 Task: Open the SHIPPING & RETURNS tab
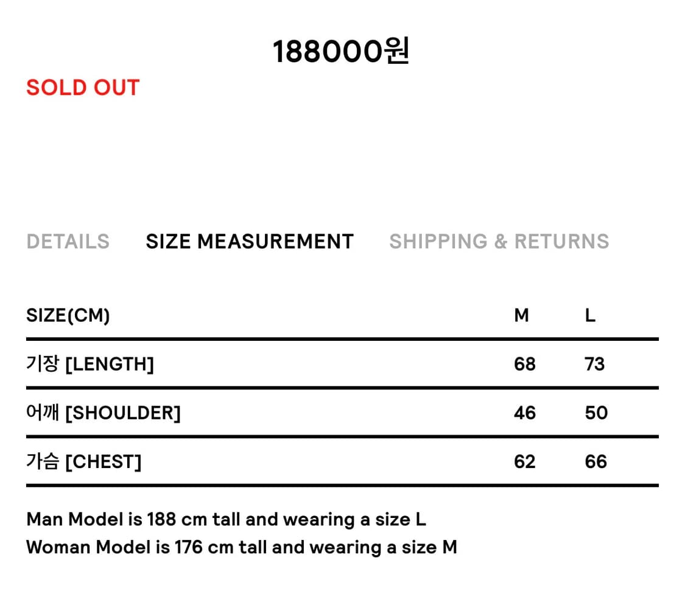[x=499, y=242]
